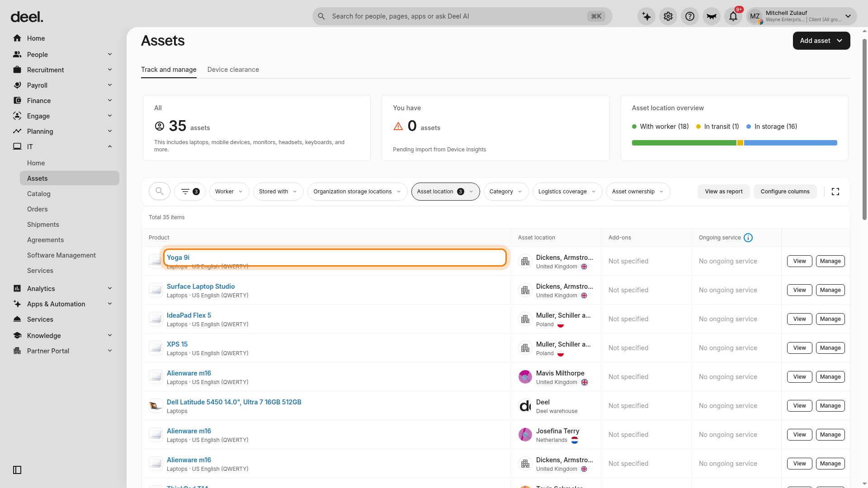Click the Home icon in main sidebar
The width and height of the screenshot is (868, 488).
[x=17, y=38]
